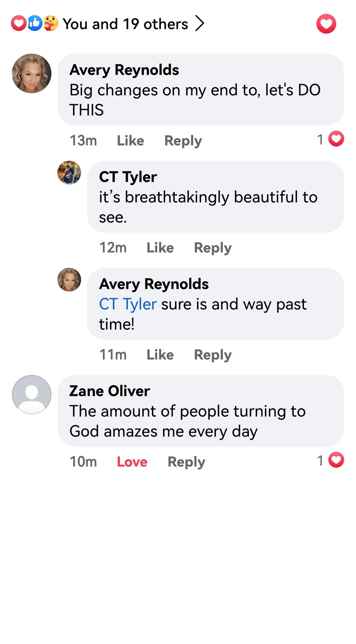Viewport: 356px width, 644px height.
Task: Remove Love reaction from Zane Oliver's comment
Action: coord(132,462)
